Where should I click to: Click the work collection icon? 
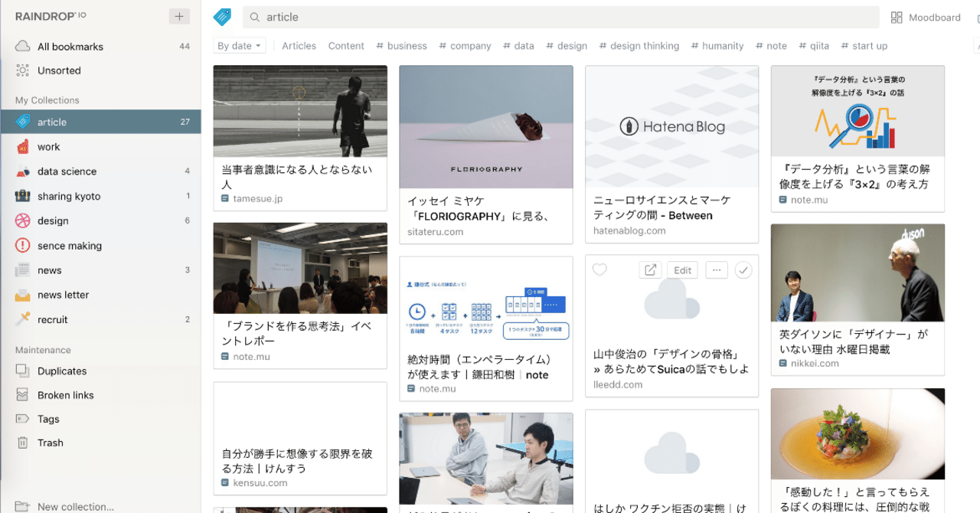coord(23,146)
